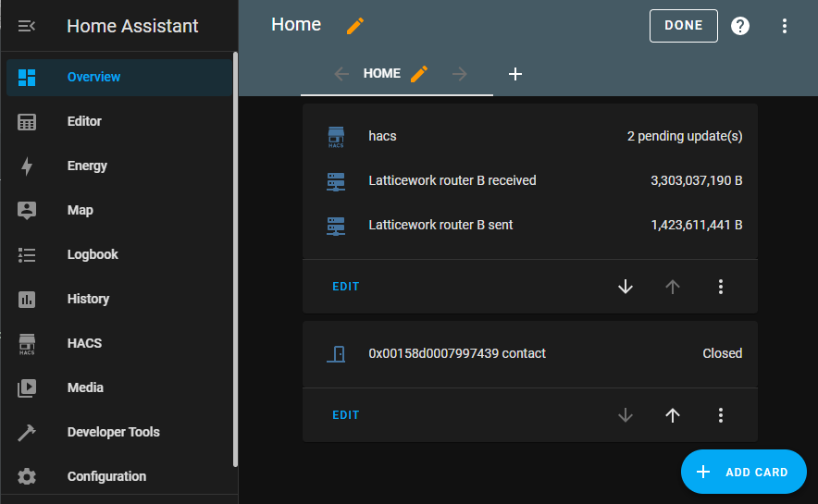Image resolution: width=818 pixels, height=504 pixels.
Task: Click the Home dashboard title text
Action: pos(296,24)
